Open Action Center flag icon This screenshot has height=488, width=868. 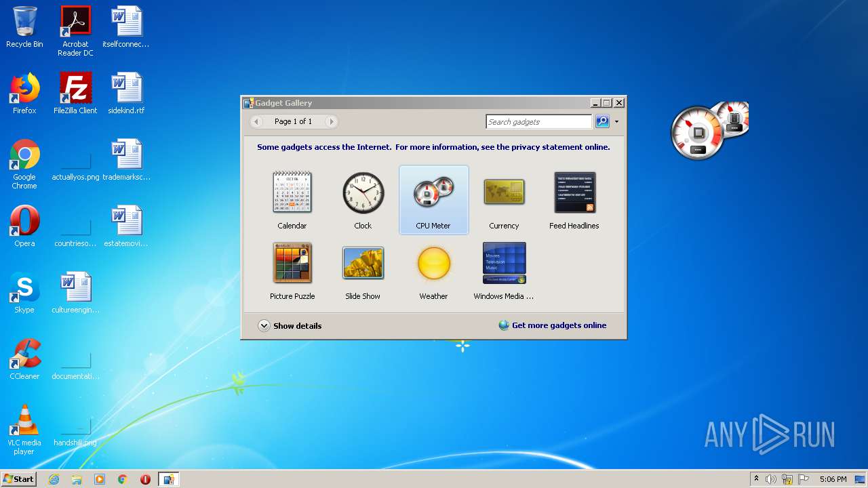804,479
